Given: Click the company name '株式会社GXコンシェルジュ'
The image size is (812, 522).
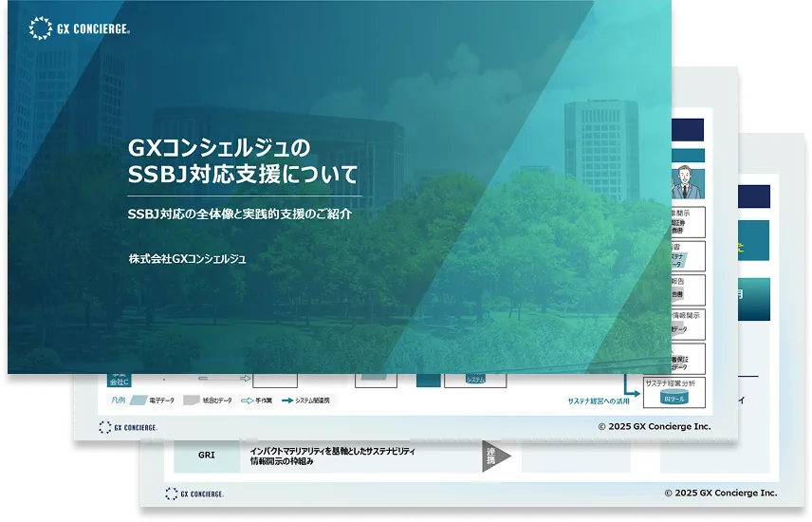Looking at the screenshot, I should (x=187, y=258).
